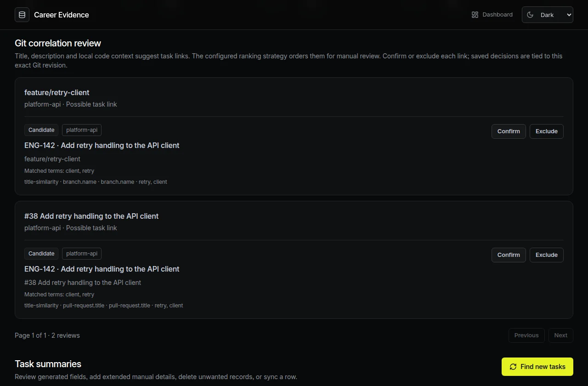Confirm the feature/retry-client task link
This screenshot has width=588, height=386.
click(x=509, y=131)
